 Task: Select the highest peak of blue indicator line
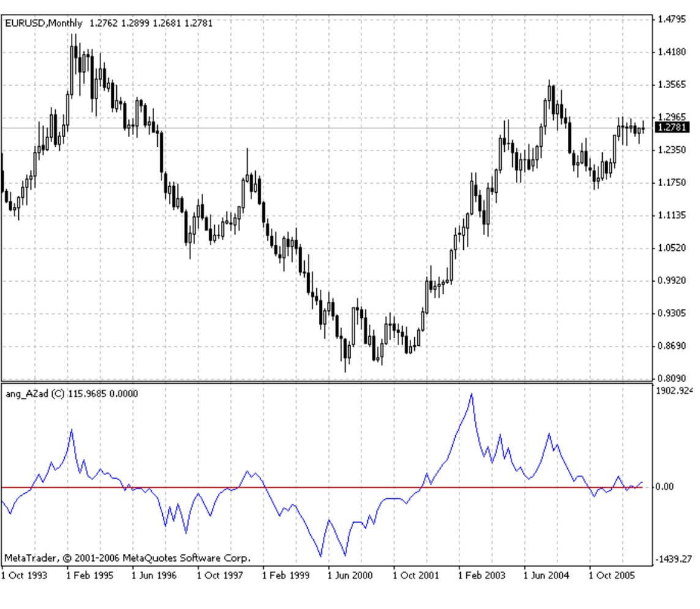471,394
